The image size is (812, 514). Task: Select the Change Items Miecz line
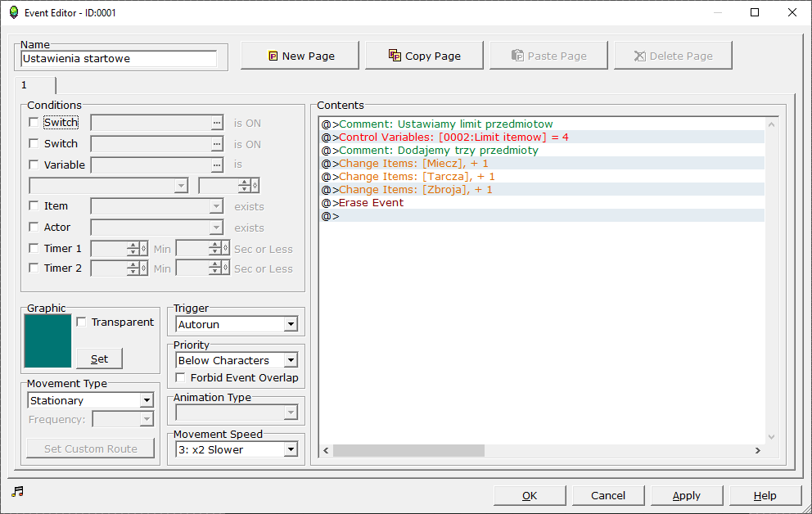click(542, 164)
